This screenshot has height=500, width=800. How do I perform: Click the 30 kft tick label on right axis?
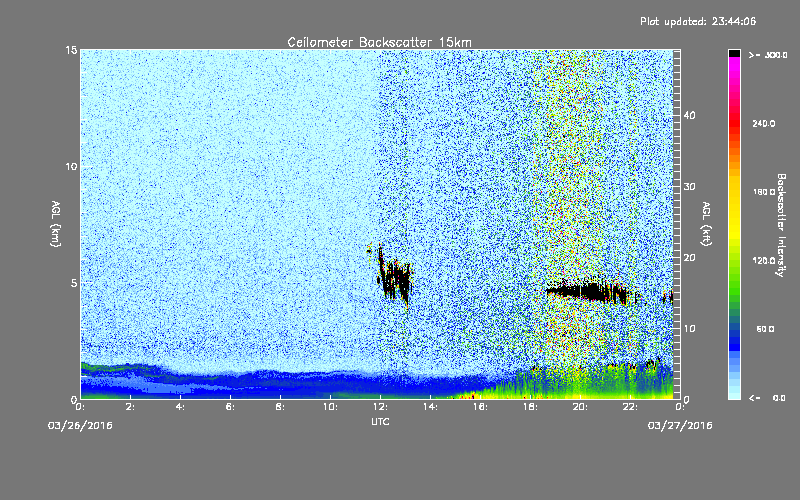click(689, 187)
